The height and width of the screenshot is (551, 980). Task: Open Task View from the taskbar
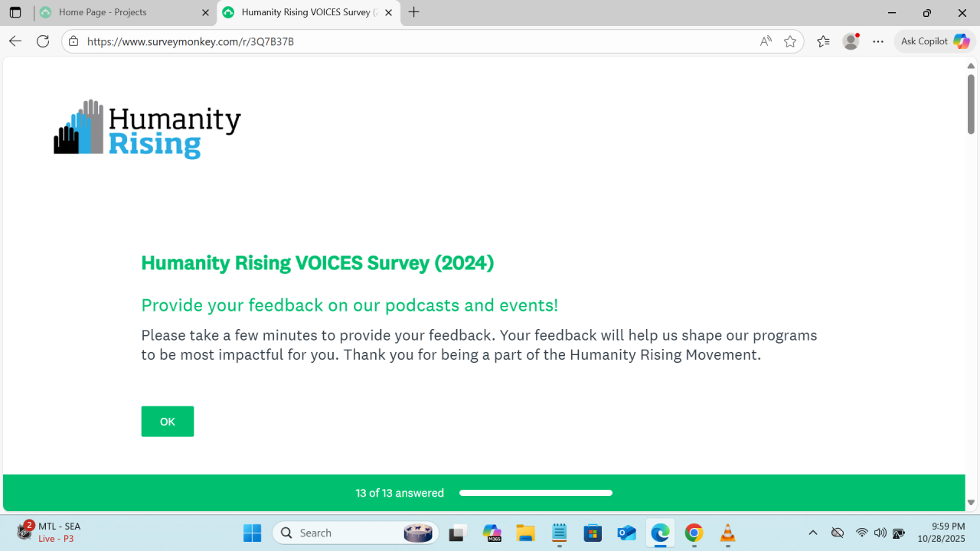click(x=458, y=533)
